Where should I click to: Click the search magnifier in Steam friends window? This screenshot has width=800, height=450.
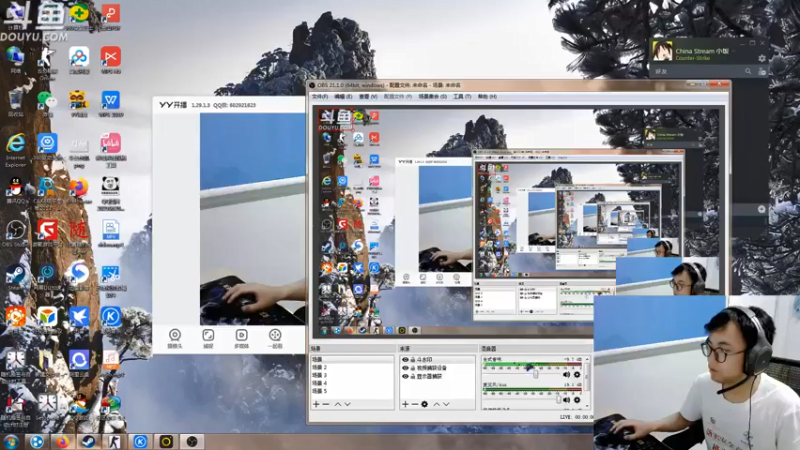(748, 71)
